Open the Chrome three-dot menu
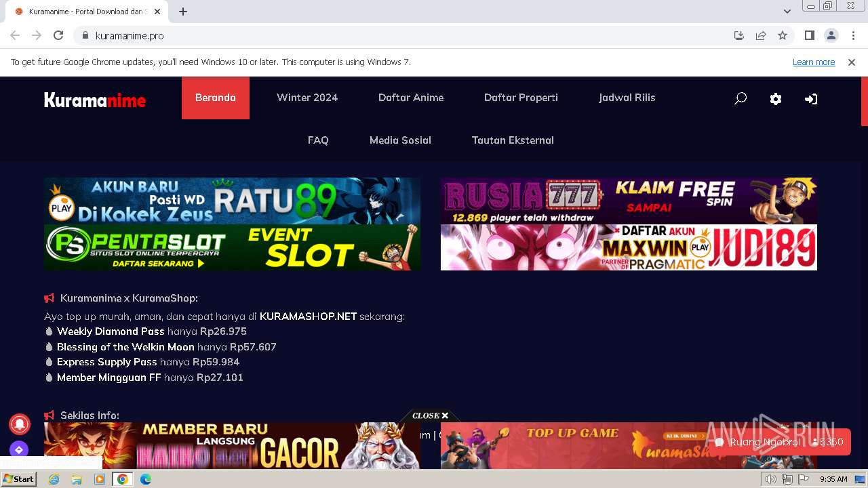Screen dimensions: 868x488 853,35
